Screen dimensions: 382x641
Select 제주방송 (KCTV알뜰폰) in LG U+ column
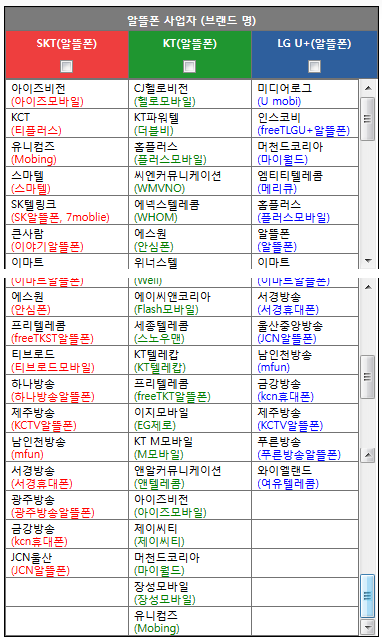pos(305,418)
